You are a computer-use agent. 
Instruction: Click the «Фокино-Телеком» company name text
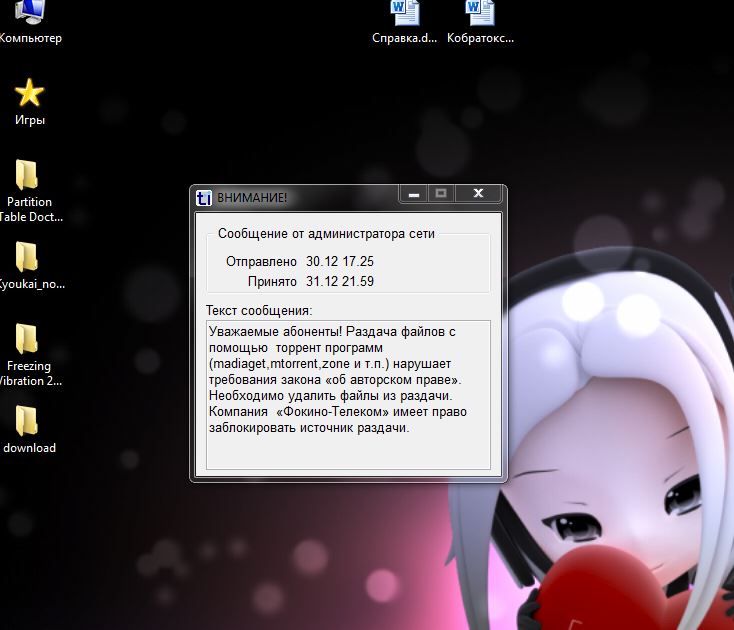click(x=333, y=412)
